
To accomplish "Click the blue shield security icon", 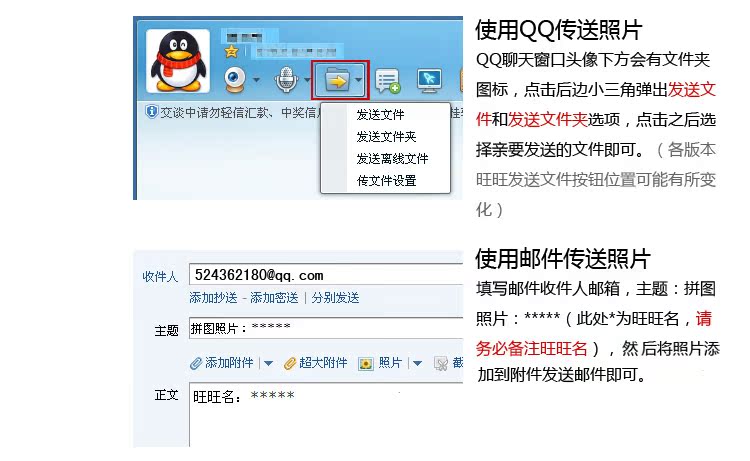I will pyautogui.click(x=152, y=112).
